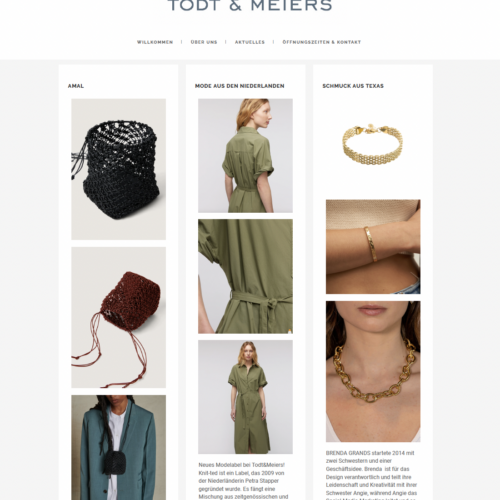
Task: View the green dress back-view photo
Action: (x=245, y=156)
